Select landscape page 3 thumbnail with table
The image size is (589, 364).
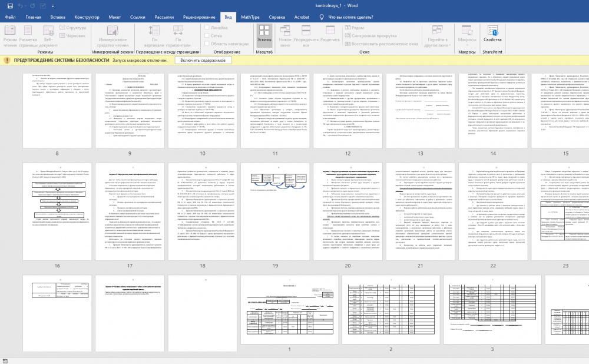click(x=492, y=310)
